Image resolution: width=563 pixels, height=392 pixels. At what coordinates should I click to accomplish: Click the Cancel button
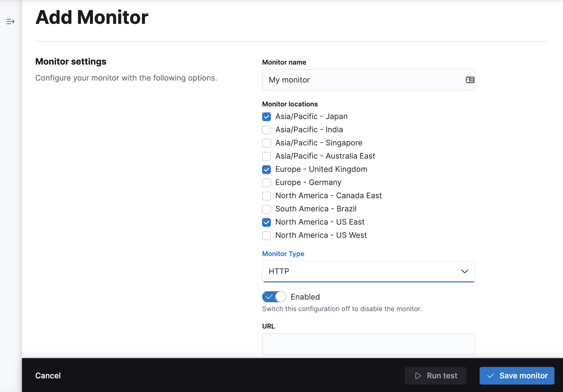click(48, 375)
